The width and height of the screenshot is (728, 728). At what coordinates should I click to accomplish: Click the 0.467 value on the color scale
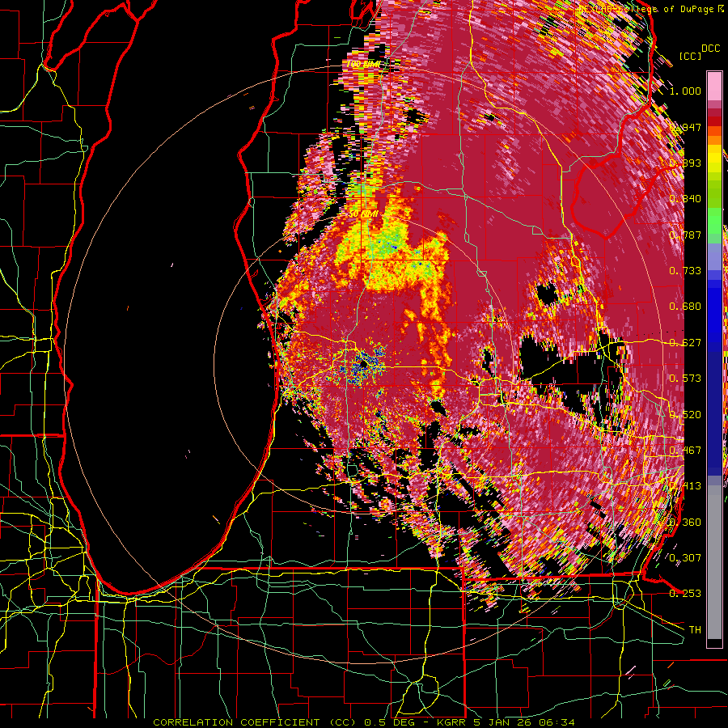click(685, 451)
